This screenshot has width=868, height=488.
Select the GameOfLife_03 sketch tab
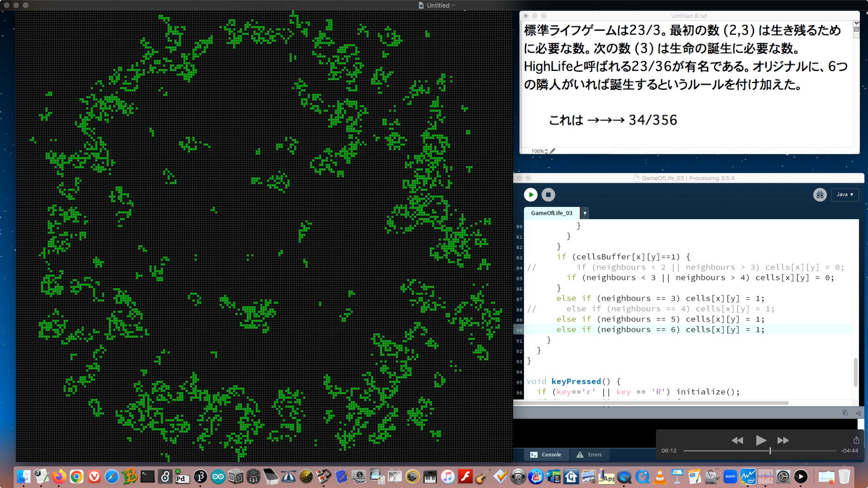coord(551,213)
